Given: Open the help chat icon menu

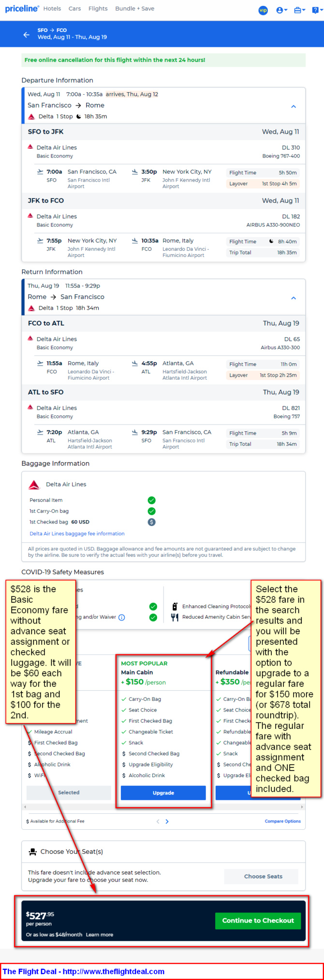Looking at the screenshot, I should click(x=317, y=10).
